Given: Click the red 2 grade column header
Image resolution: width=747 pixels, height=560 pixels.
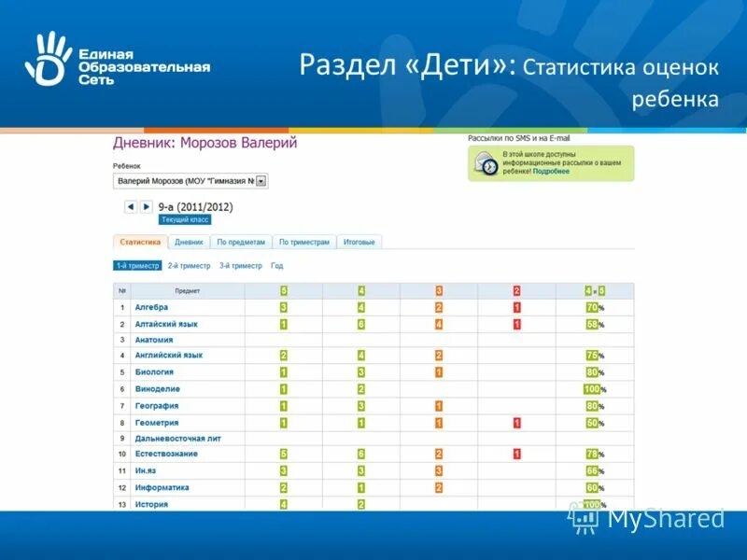Looking at the screenshot, I should (x=517, y=291).
